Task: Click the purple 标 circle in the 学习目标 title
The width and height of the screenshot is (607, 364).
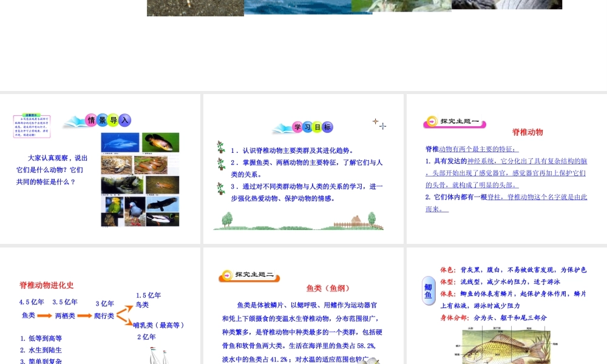Action: click(328, 127)
